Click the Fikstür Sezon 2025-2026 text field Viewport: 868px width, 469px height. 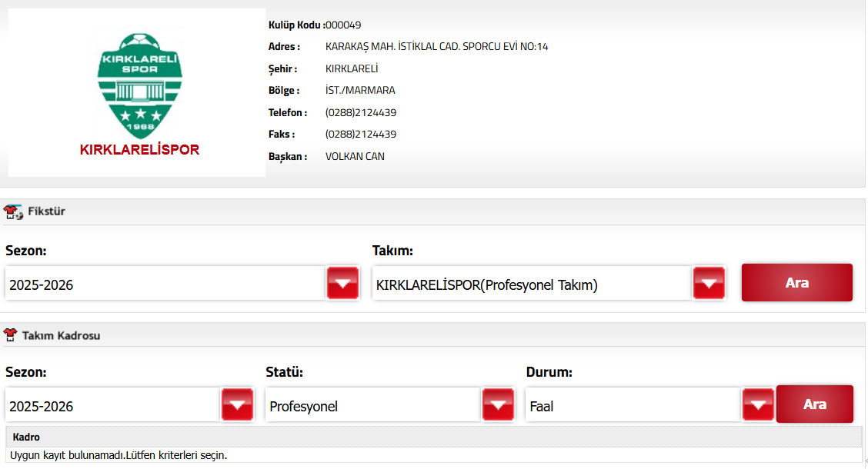tap(165, 284)
